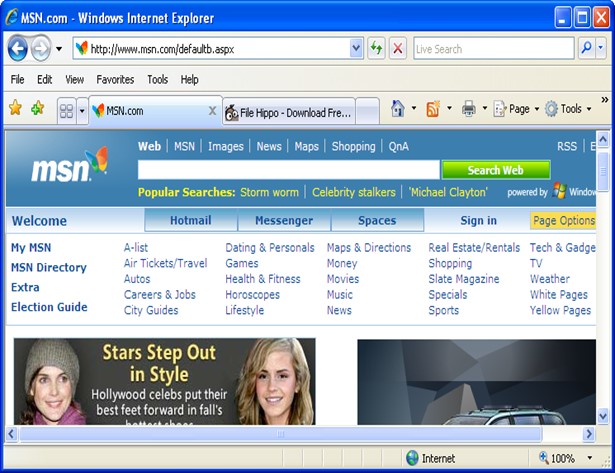
Task: Open the White Pages link
Action: [559, 295]
